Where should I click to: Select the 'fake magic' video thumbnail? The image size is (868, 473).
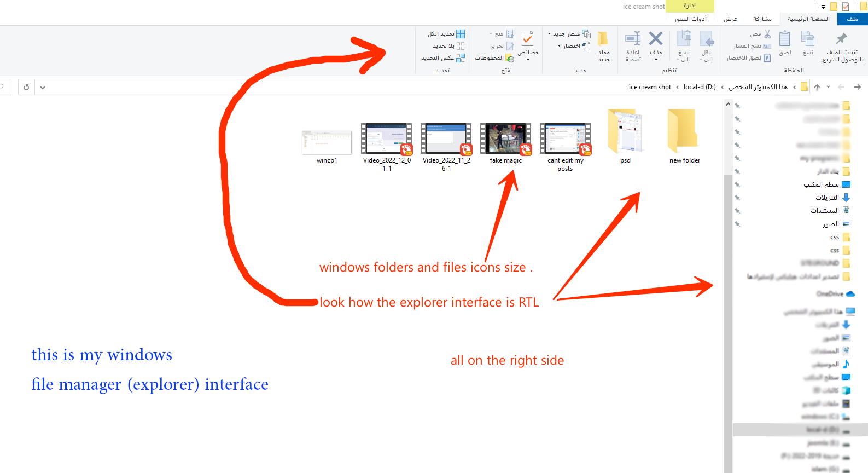(505, 139)
